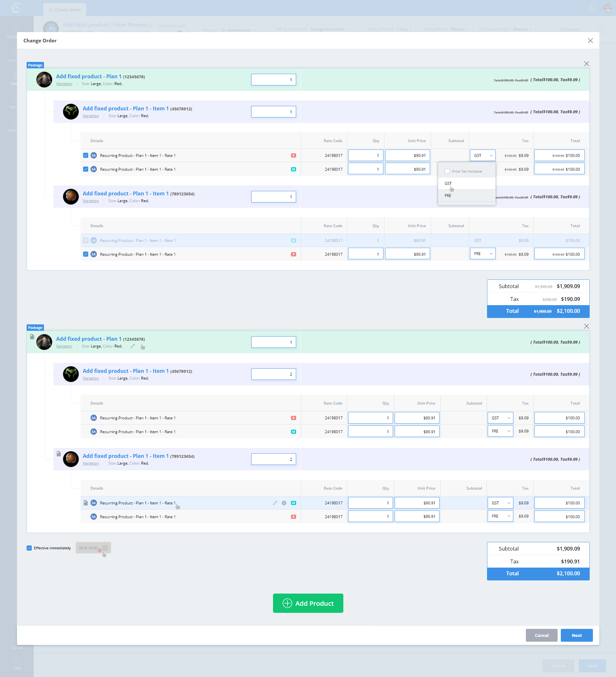This screenshot has height=677, width=616.
Task: Open FRE tax dropdown in first package's last row
Action: pos(482,254)
